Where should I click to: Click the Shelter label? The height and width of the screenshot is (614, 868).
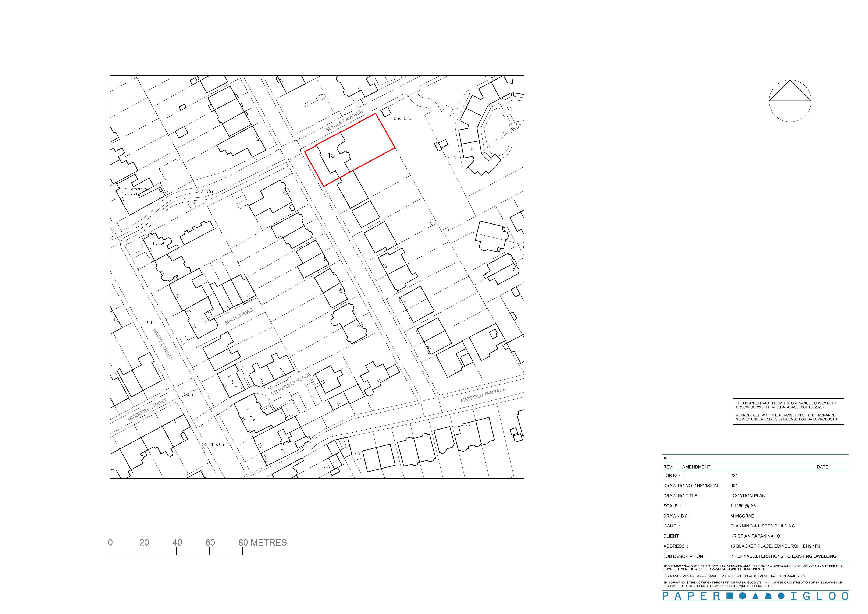tap(217, 445)
